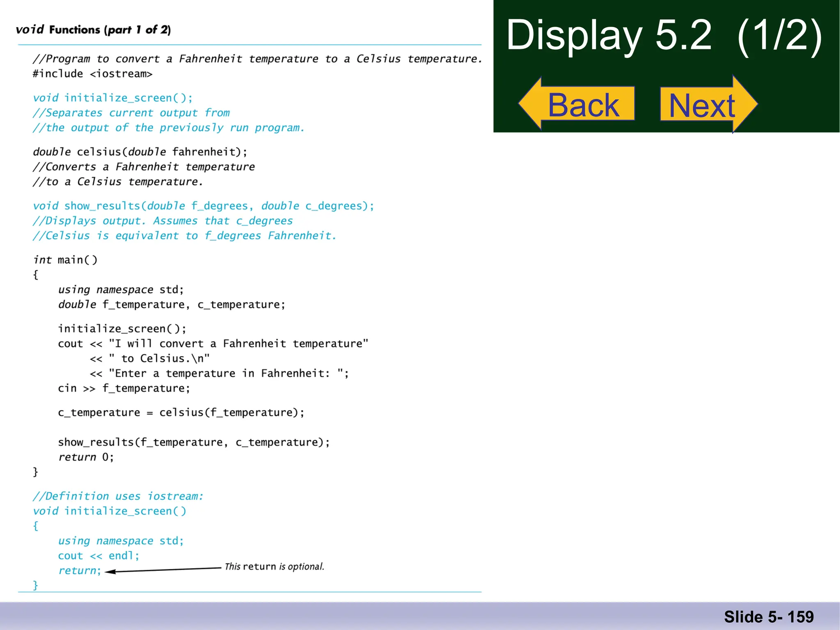Click 'double f_temperature, c_temperature;' line
This screenshot has height=630, width=840.
pos(171,305)
